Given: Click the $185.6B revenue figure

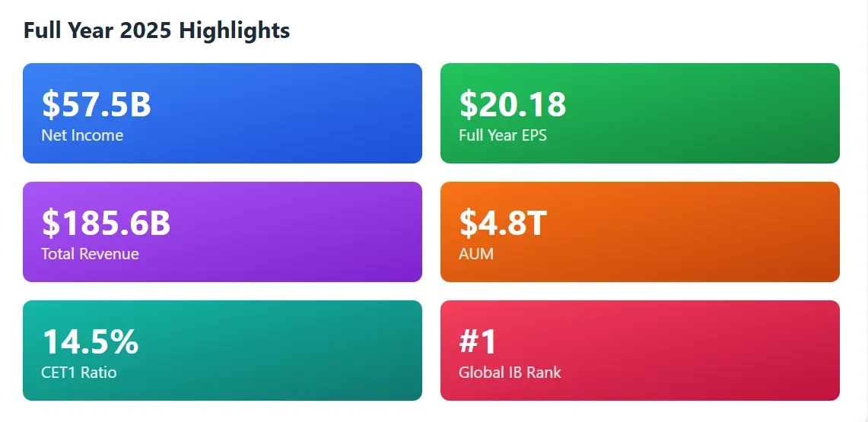Looking at the screenshot, I should pos(106,224).
